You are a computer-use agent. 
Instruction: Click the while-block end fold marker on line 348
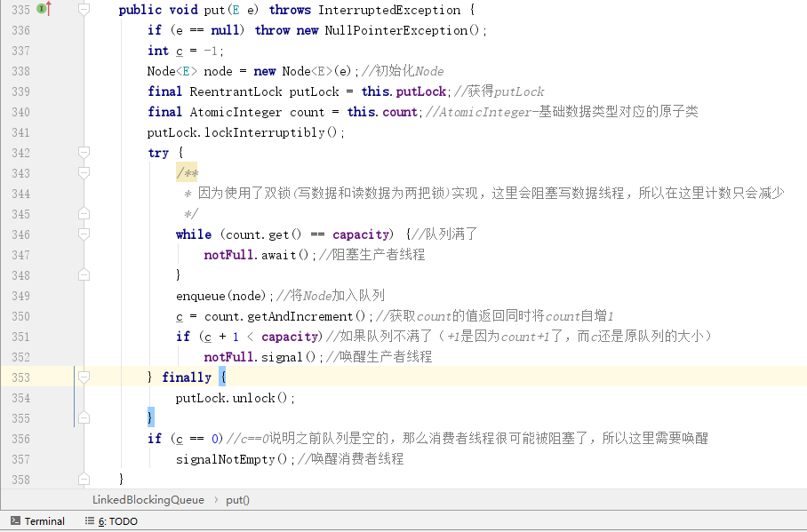point(84,274)
